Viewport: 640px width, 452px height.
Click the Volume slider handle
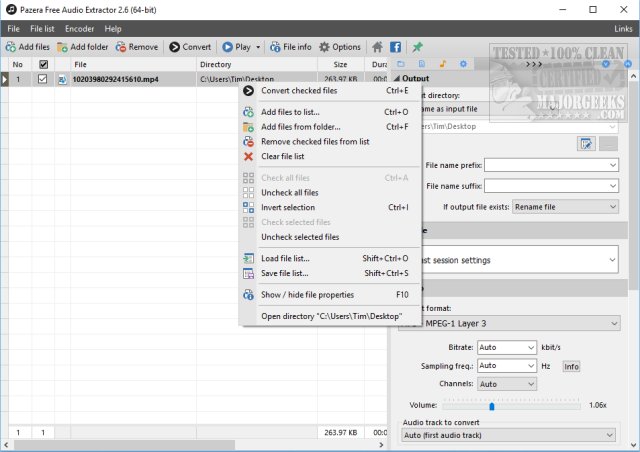point(492,406)
